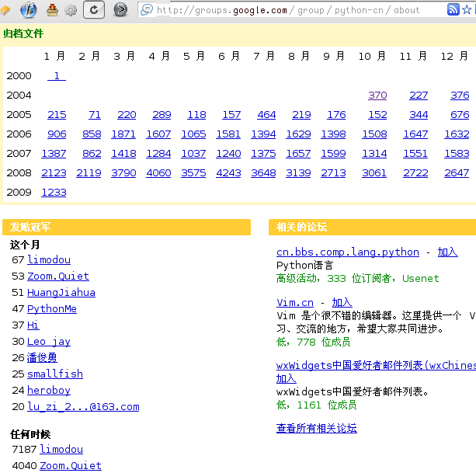Click 加入 link next to Vim.cn
This screenshot has height=473, width=476.
pos(342,303)
